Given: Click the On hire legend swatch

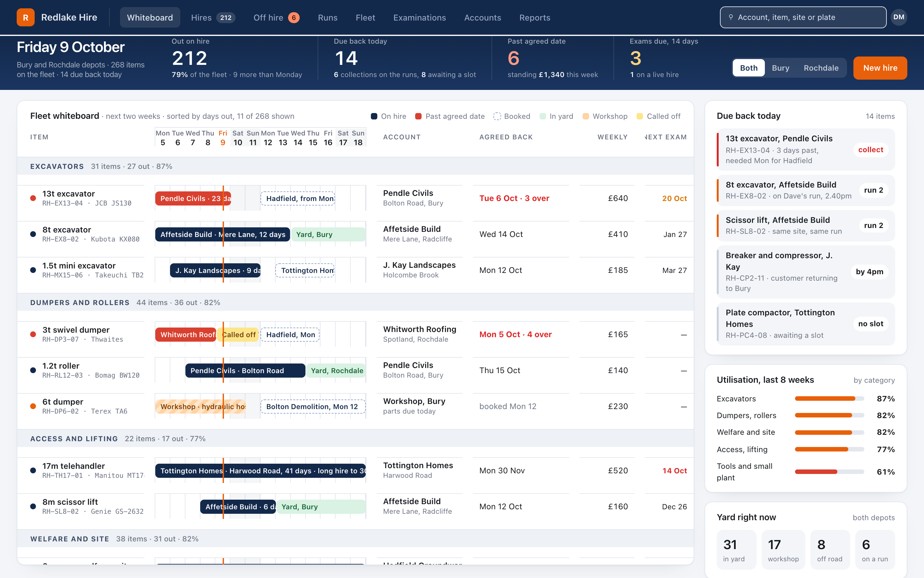Looking at the screenshot, I should (374, 116).
